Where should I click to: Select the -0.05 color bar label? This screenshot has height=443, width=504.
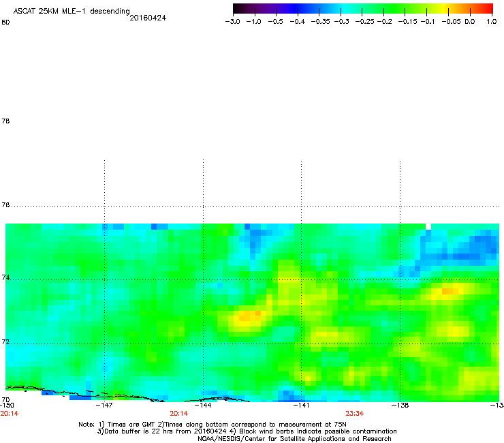coord(451,22)
